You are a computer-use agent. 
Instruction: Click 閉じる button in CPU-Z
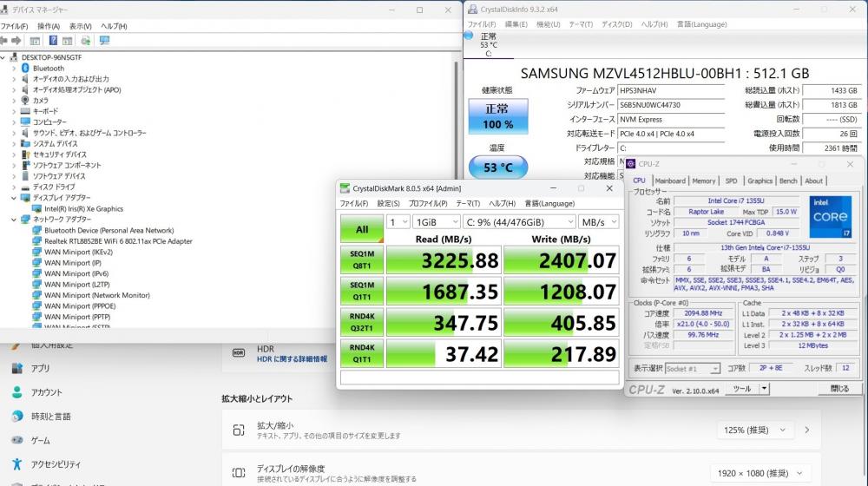click(x=839, y=389)
